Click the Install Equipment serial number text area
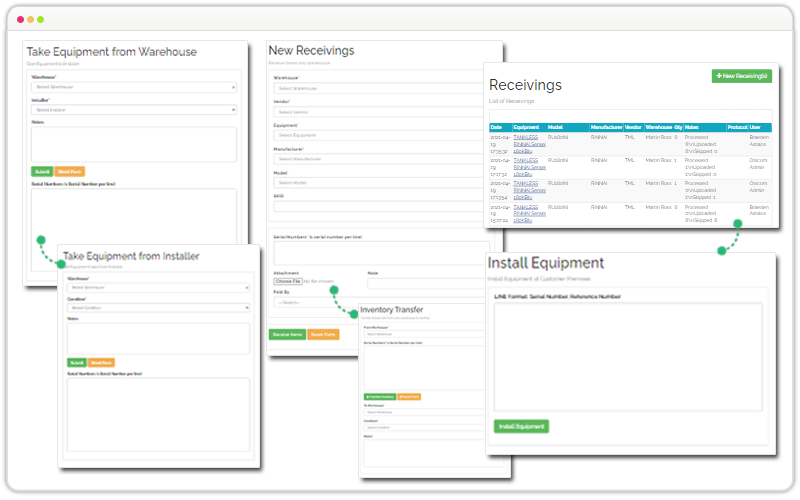This screenshot has width=800, height=500. (627, 355)
